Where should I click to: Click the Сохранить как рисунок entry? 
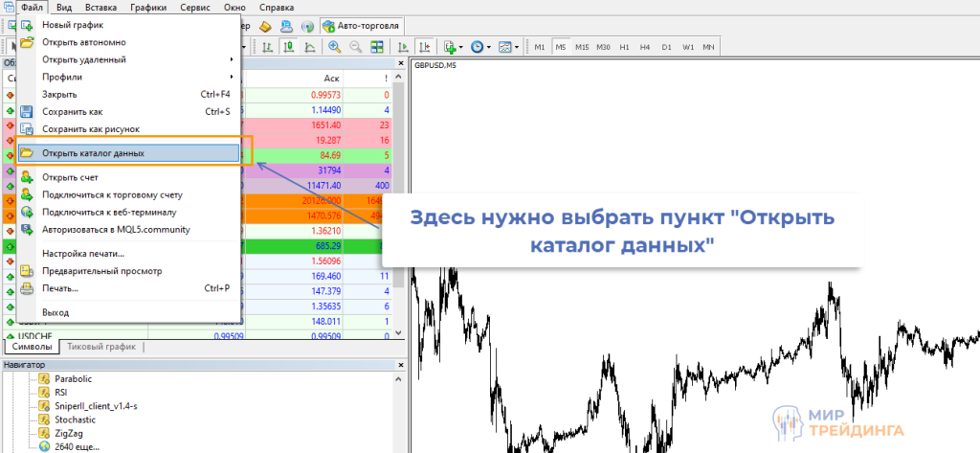pos(91,128)
